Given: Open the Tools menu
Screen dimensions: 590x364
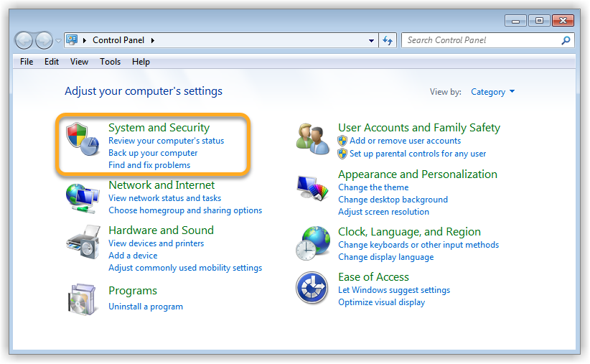Looking at the screenshot, I should pyautogui.click(x=110, y=62).
